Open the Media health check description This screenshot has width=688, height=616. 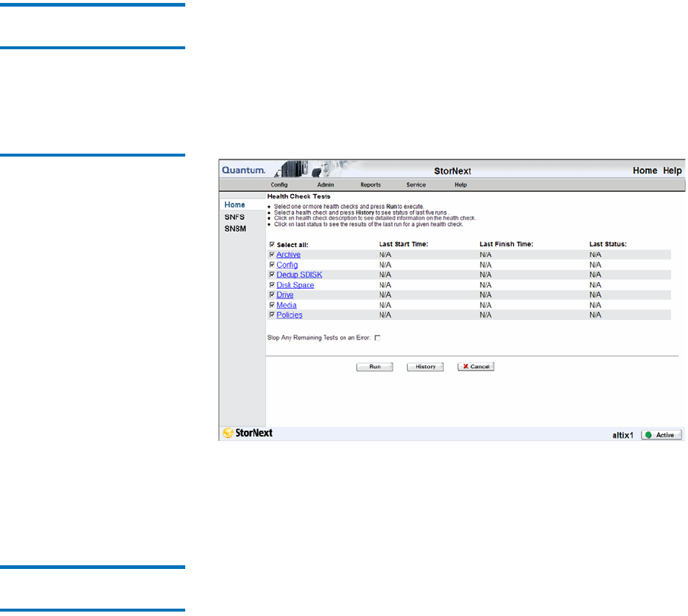[x=287, y=305]
